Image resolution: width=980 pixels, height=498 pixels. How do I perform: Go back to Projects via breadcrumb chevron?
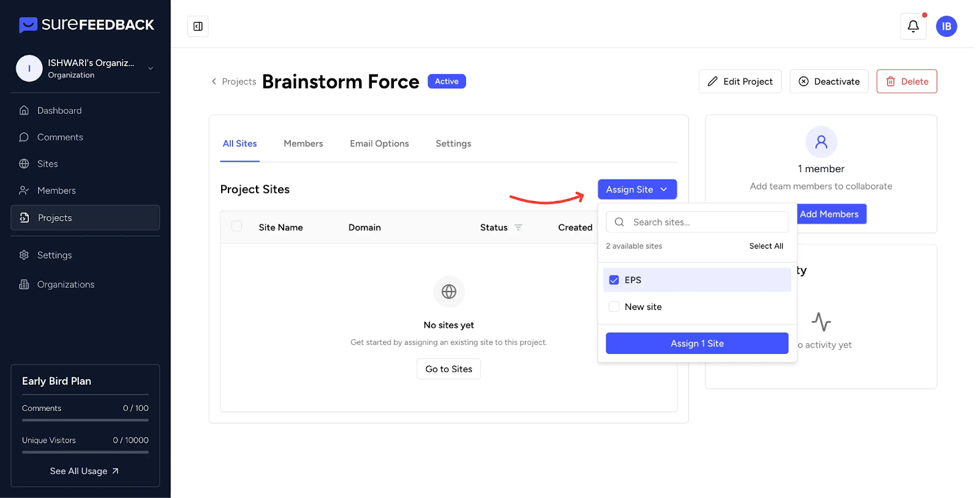pyautogui.click(x=214, y=81)
